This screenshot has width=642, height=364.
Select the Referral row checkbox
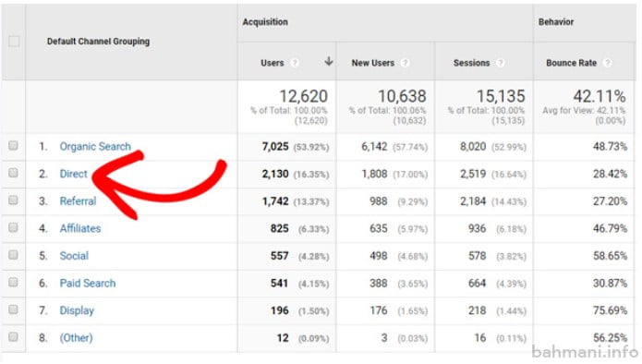coord(13,200)
